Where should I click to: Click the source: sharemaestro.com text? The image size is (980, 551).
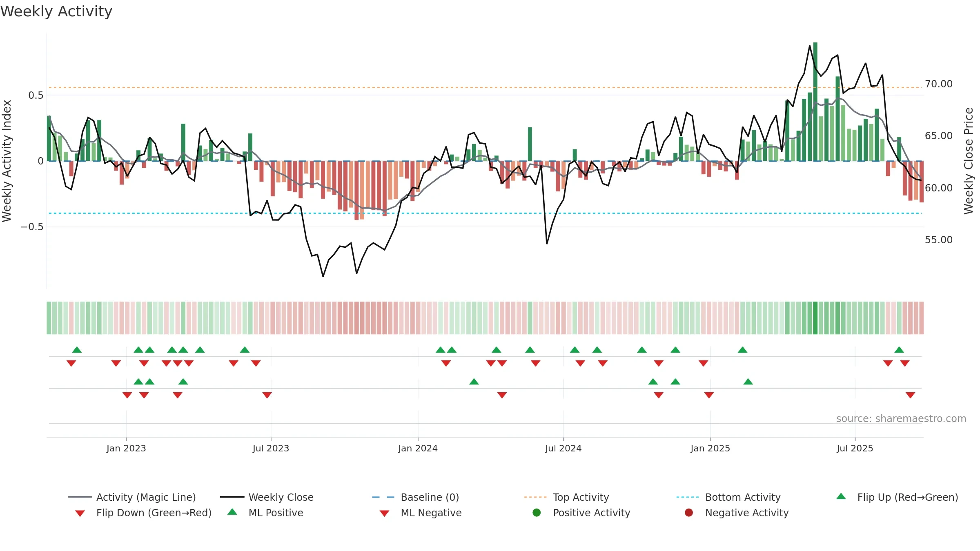(901, 419)
